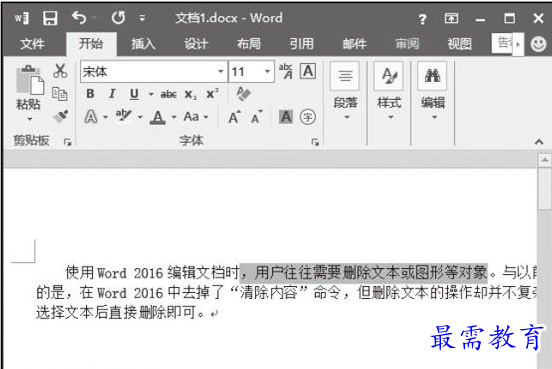Click the text 选择文本后直接删除即可

[116, 312]
